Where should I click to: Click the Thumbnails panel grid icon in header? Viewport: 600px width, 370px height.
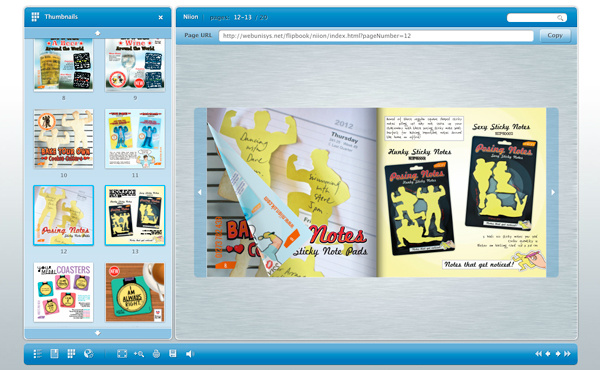click(x=35, y=17)
